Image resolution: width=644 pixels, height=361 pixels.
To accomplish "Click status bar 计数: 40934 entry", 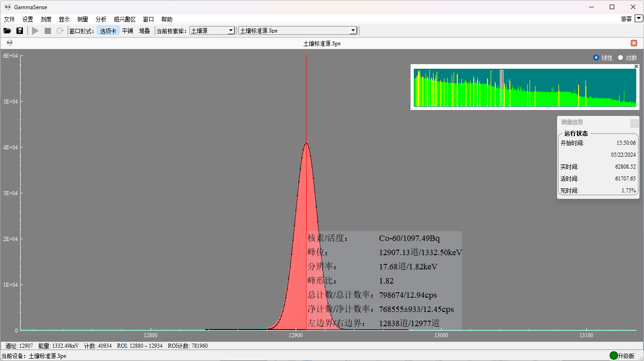I will [x=98, y=346].
